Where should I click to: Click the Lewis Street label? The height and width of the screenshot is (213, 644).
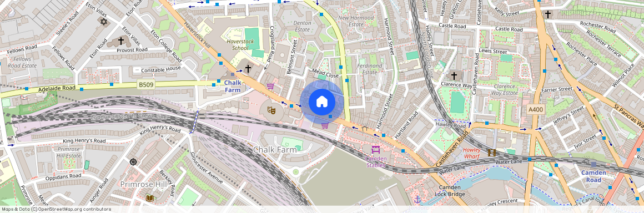493,51
